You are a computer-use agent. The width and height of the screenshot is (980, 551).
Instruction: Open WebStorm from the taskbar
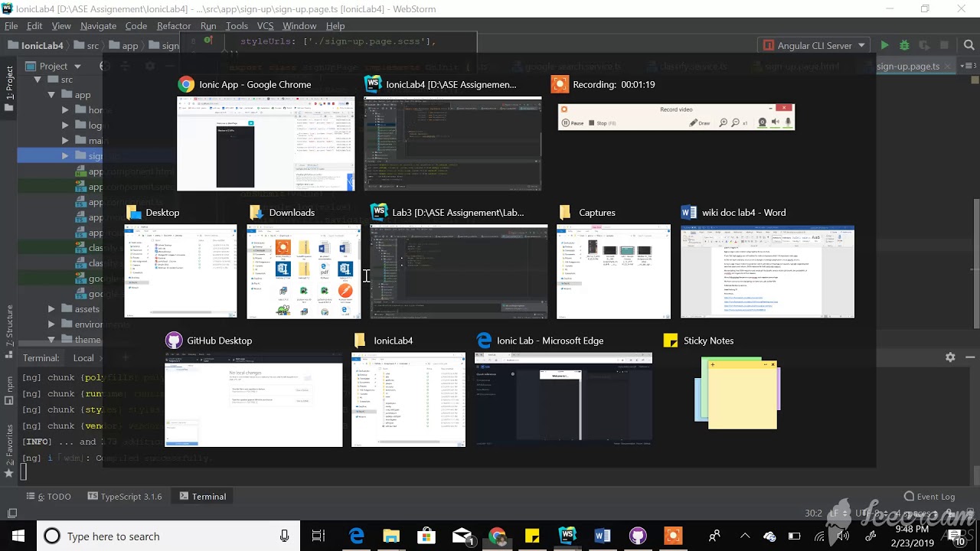click(567, 536)
